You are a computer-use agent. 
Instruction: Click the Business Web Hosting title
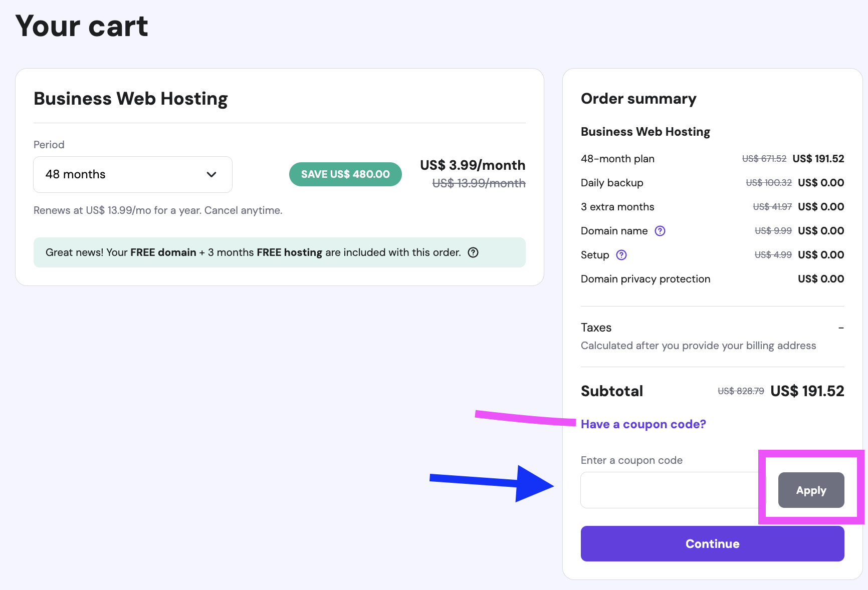tap(130, 99)
